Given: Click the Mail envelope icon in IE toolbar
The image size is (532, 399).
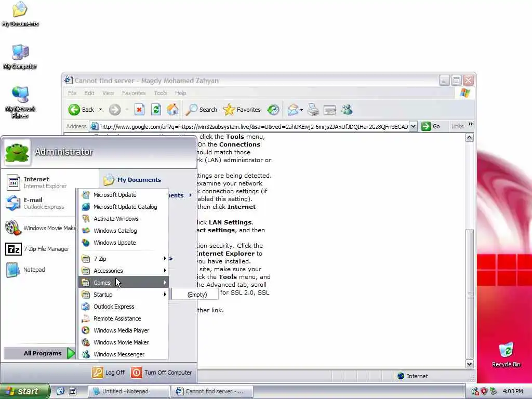Looking at the screenshot, I should (x=292, y=110).
